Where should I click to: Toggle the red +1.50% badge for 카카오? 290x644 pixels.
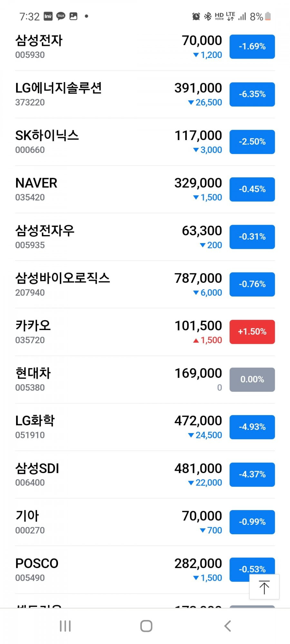[252, 332]
